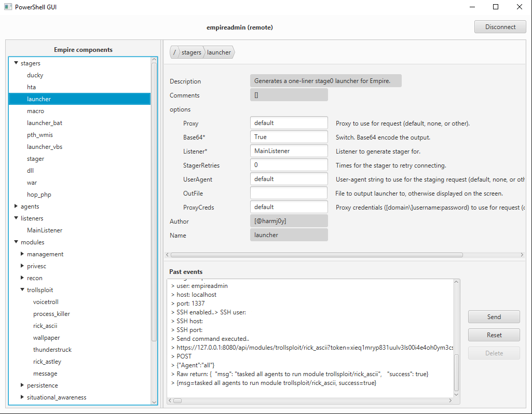Go to root breadcrumb slash

pos(174,52)
